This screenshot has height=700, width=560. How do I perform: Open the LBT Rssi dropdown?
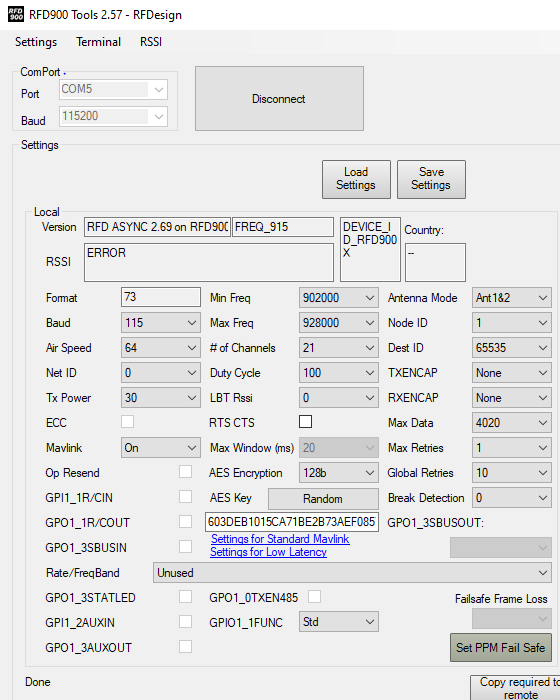(x=339, y=398)
